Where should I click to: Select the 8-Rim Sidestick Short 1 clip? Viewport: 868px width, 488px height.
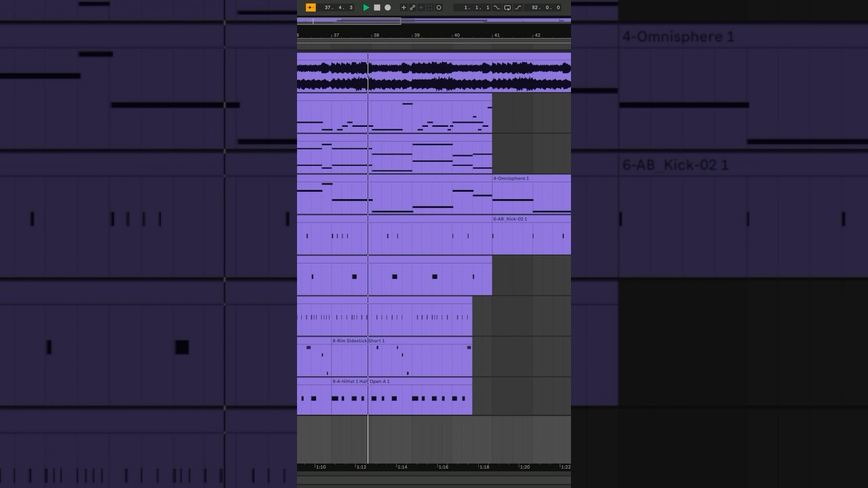pyautogui.click(x=401, y=357)
